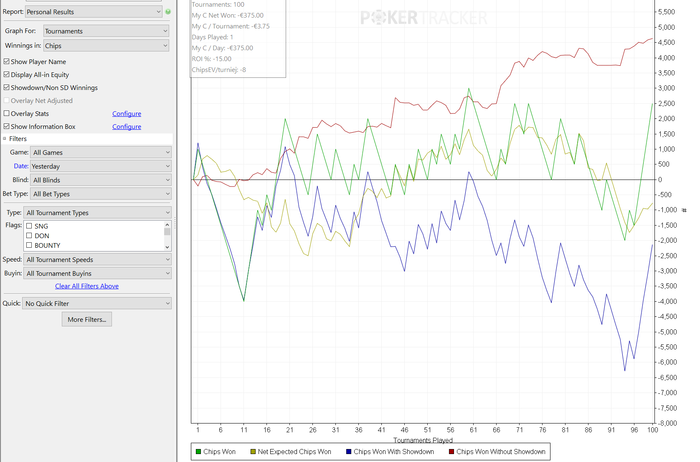This screenshot has height=462, width=700.
Task: Open the Buyin dropdown for tournament buyins
Action: tap(97, 273)
